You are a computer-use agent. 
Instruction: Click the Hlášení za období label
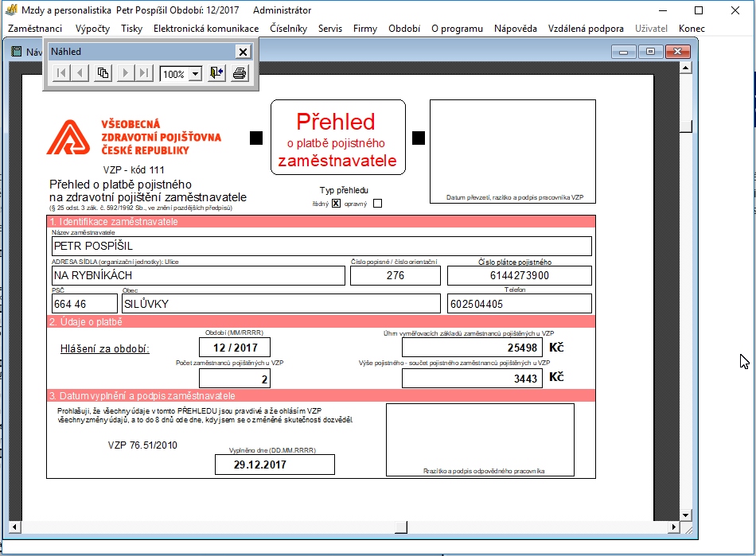(104, 349)
